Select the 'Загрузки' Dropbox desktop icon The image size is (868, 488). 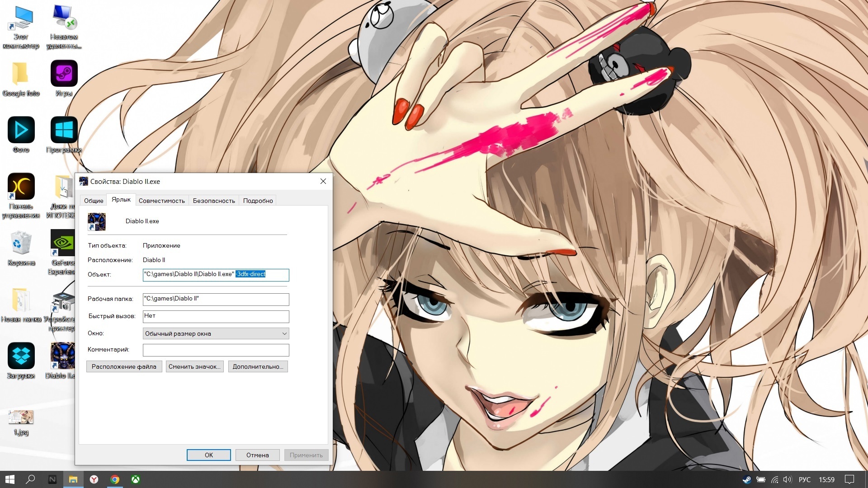click(21, 361)
